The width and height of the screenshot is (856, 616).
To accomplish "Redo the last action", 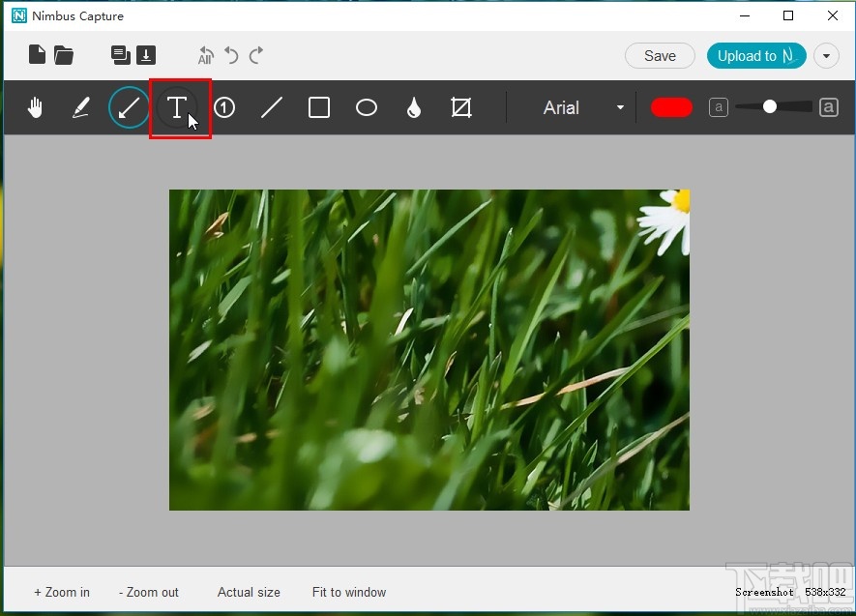I will 256,55.
